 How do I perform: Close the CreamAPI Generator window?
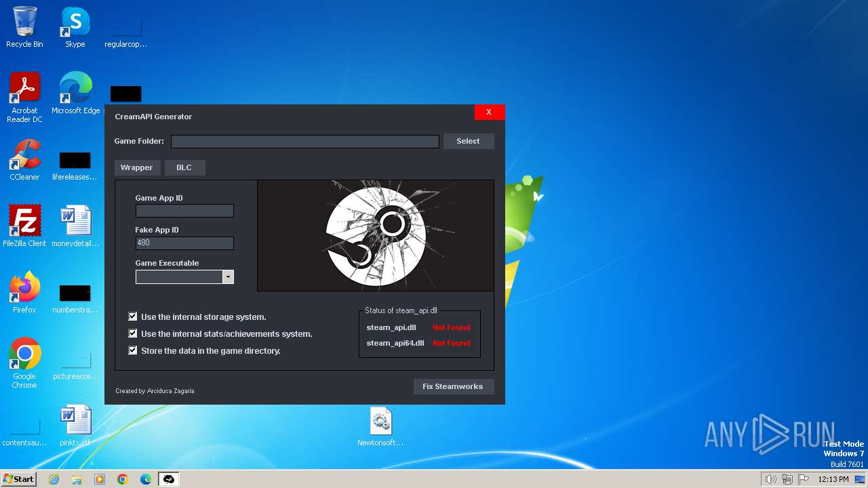(x=489, y=113)
